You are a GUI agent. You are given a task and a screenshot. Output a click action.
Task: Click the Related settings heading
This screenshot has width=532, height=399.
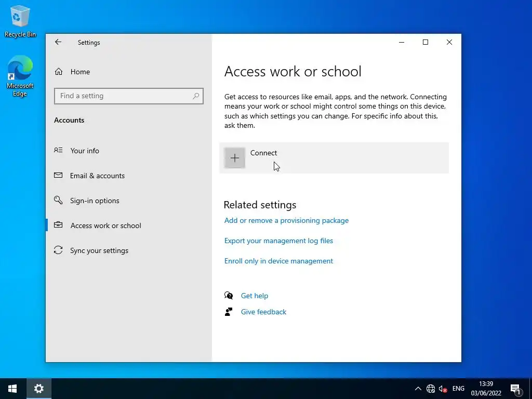pyautogui.click(x=260, y=205)
